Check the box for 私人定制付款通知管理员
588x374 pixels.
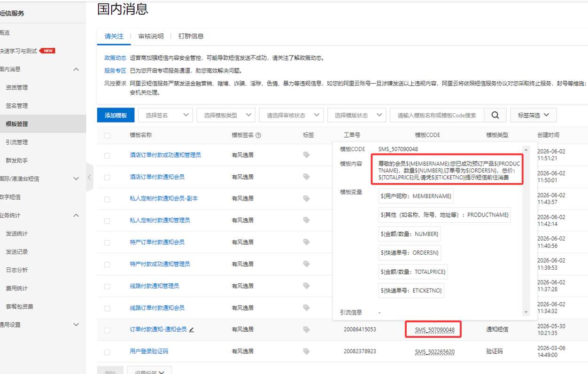click(x=107, y=221)
